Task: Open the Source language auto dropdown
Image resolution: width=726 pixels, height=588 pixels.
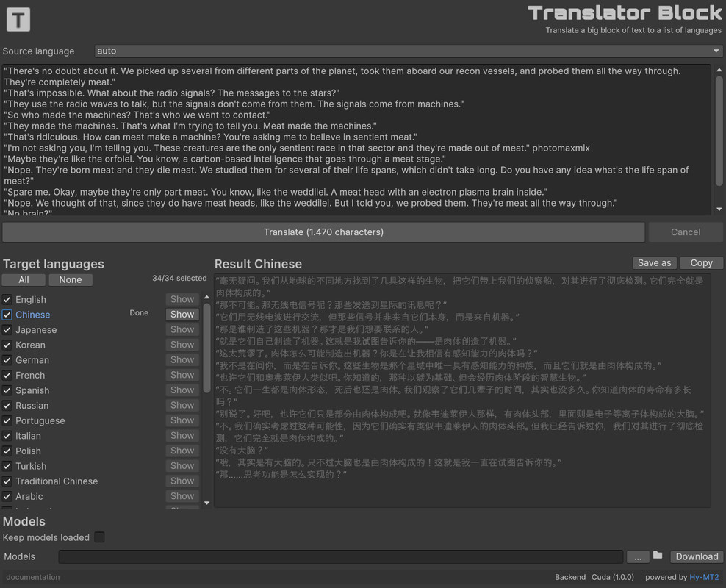Action: point(408,51)
